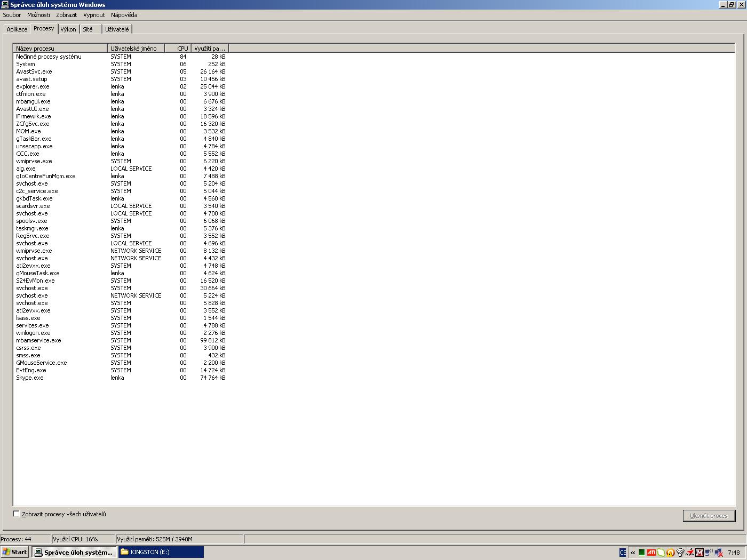Switch to the Uživatelé tab
This screenshot has height=560, width=747.
tap(117, 29)
